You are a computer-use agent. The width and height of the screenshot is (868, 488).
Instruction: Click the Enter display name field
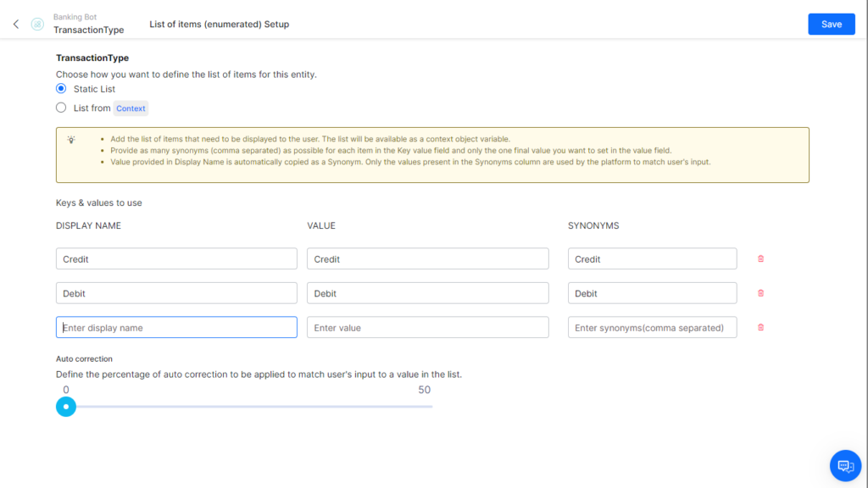coord(175,327)
